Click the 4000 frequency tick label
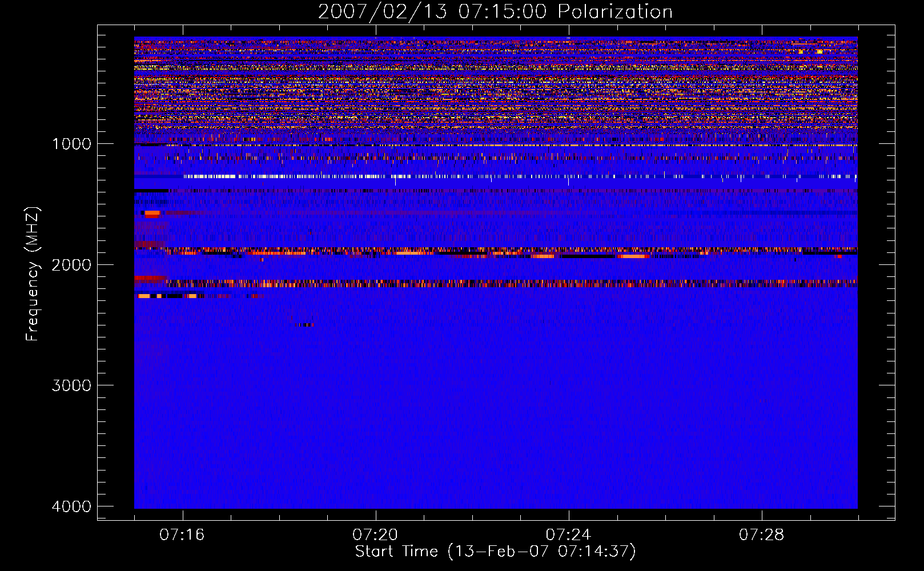 [x=72, y=506]
